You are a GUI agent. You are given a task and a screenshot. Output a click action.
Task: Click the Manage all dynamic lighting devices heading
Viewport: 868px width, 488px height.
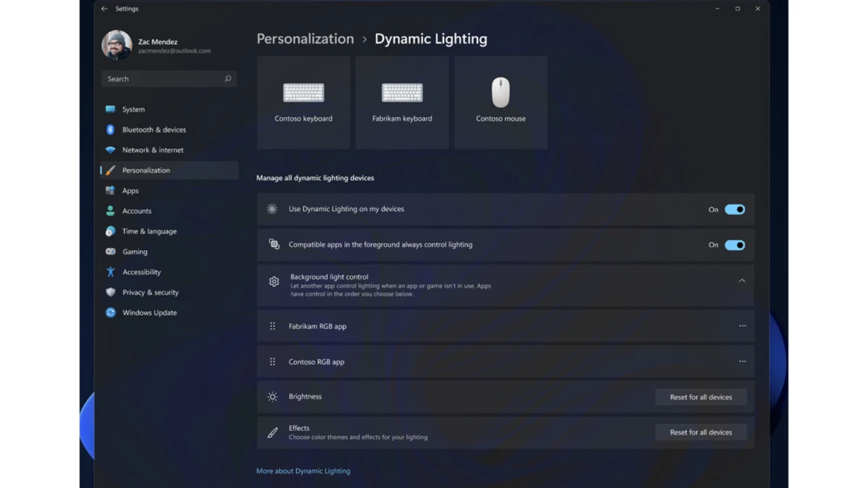(315, 178)
